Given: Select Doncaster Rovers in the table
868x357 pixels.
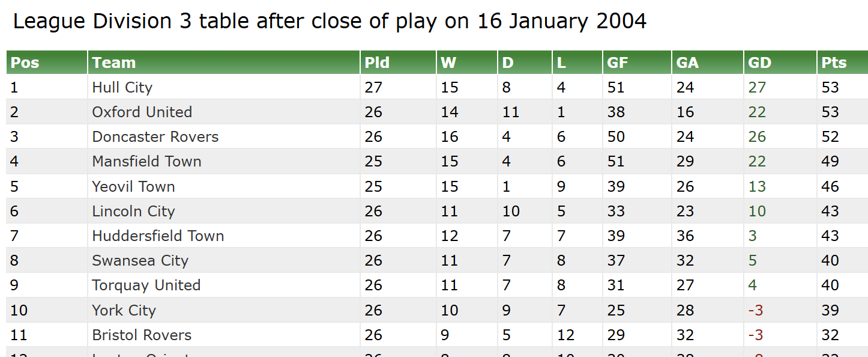Looking at the screenshot, I should coord(155,137).
